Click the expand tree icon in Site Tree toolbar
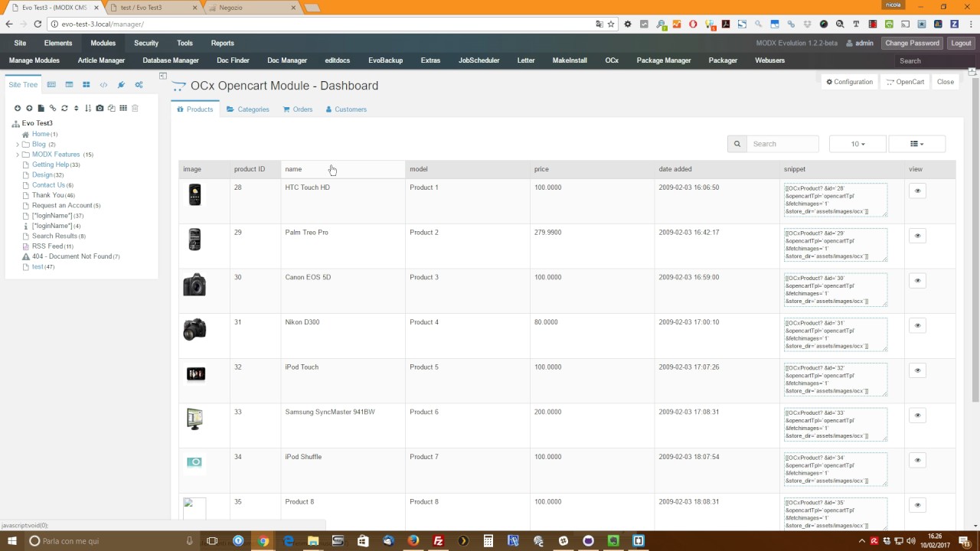Viewport: 980px width, 551px height. coord(18,109)
